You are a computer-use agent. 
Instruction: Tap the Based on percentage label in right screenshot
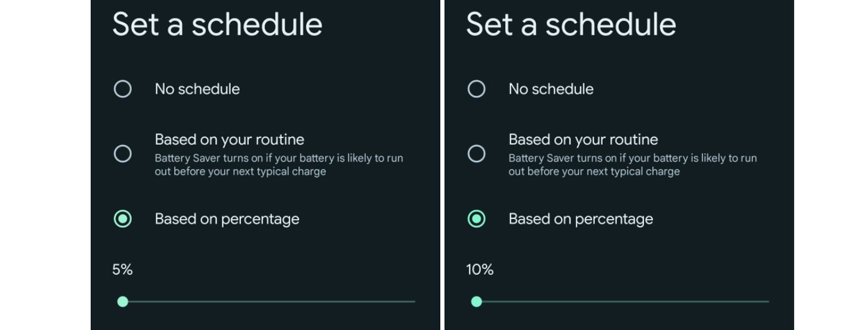(580, 219)
